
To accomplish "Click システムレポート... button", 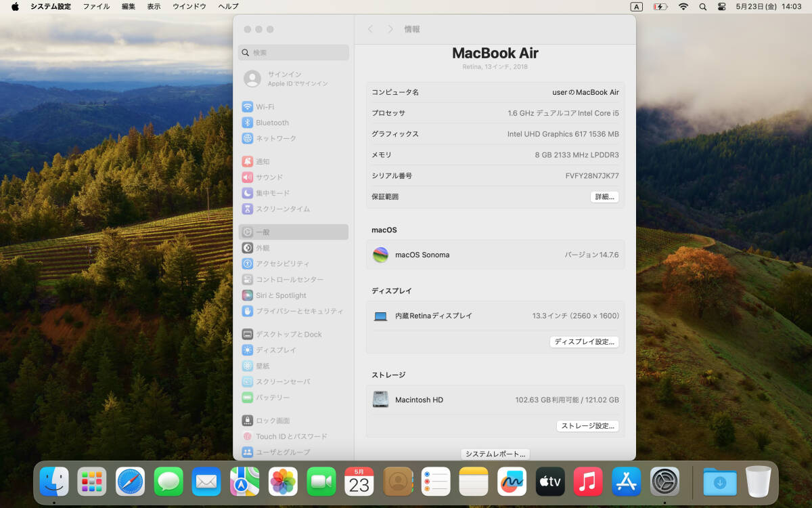I will click(495, 454).
